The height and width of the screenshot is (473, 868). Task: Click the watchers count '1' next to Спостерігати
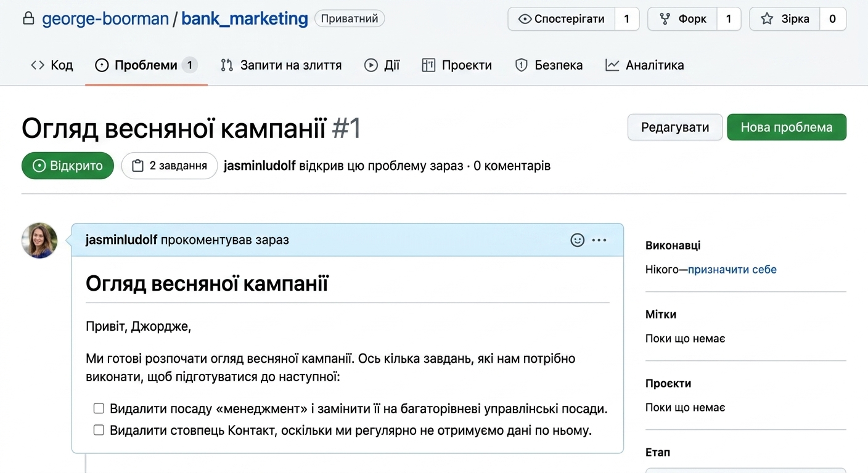pyautogui.click(x=627, y=18)
